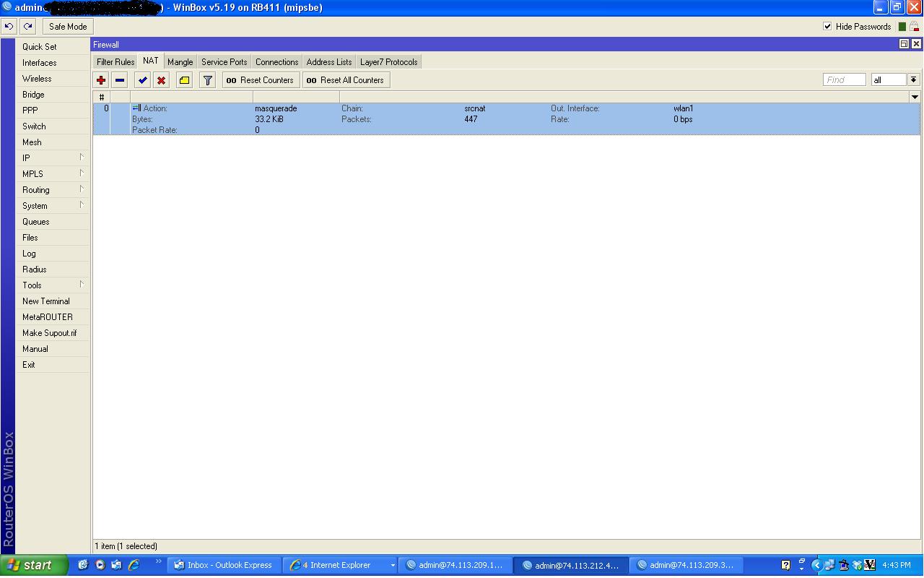Open New Terminal in sidebar

click(53, 301)
